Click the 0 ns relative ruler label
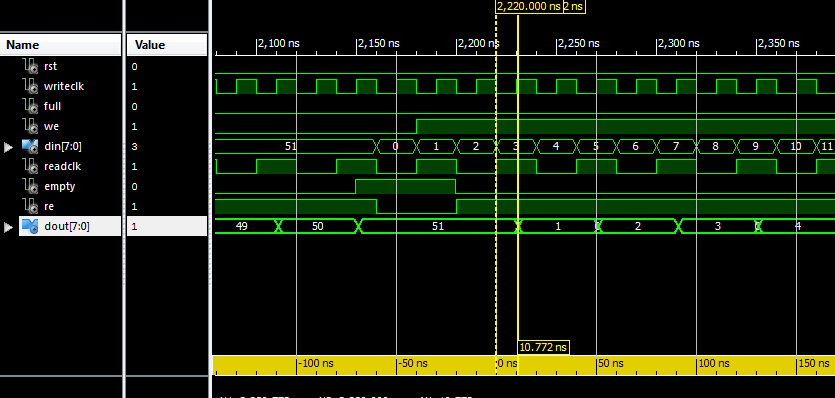Screen dimensions: 835x398 pyautogui.click(x=508, y=363)
